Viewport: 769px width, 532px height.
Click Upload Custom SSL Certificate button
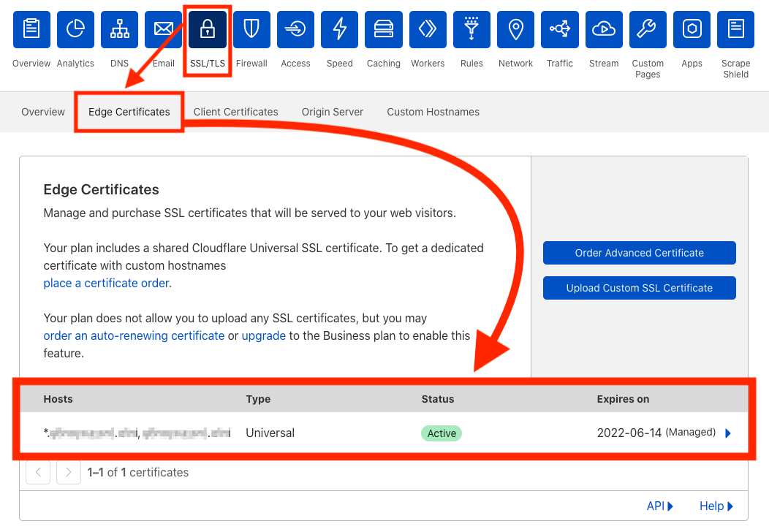point(639,289)
